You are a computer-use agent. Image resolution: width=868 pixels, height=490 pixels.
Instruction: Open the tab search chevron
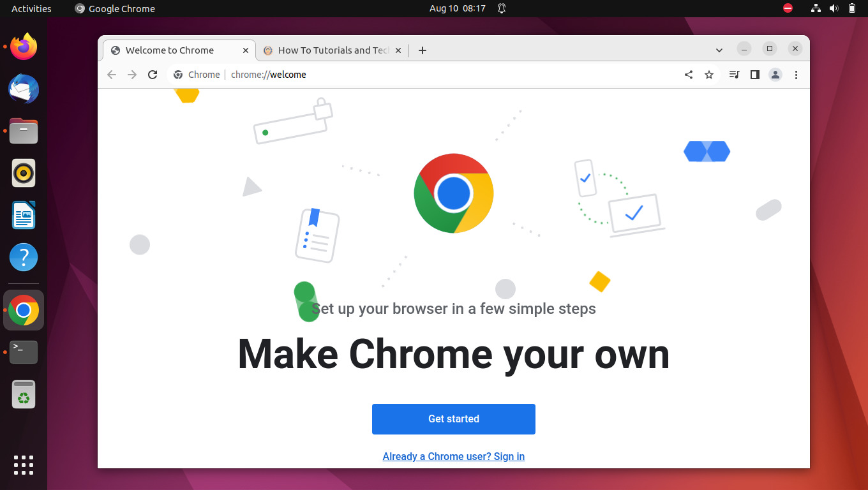(719, 49)
